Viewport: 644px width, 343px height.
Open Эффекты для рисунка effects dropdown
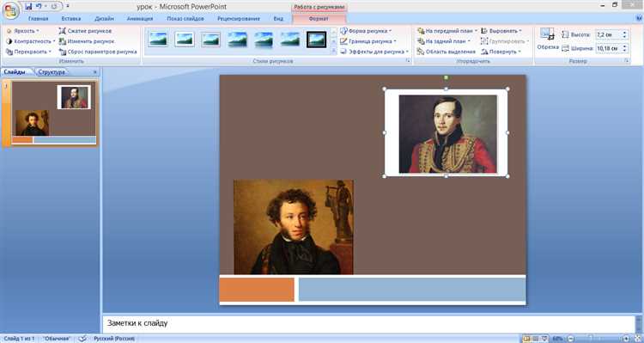point(374,52)
